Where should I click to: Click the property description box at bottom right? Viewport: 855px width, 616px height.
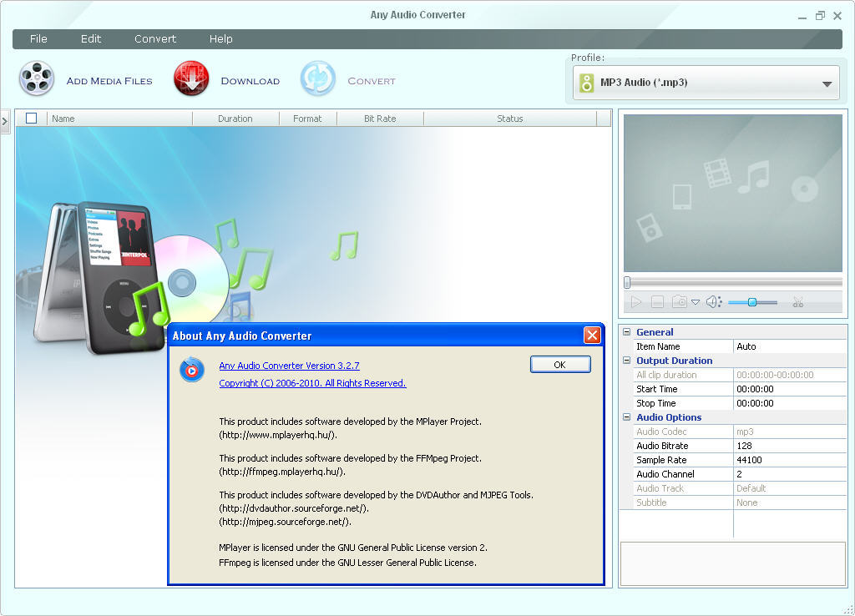tap(733, 563)
